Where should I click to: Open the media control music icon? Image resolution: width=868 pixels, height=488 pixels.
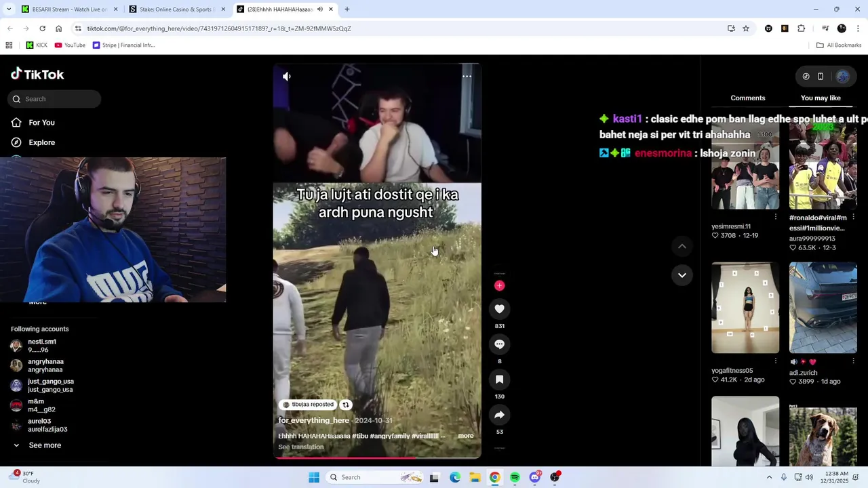(x=825, y=28)
